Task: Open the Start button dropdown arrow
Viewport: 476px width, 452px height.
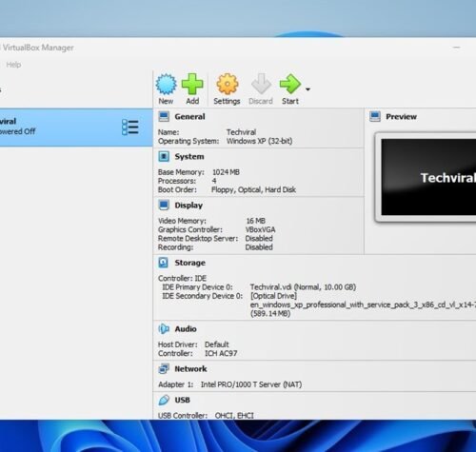Action: tap(307, 89)
